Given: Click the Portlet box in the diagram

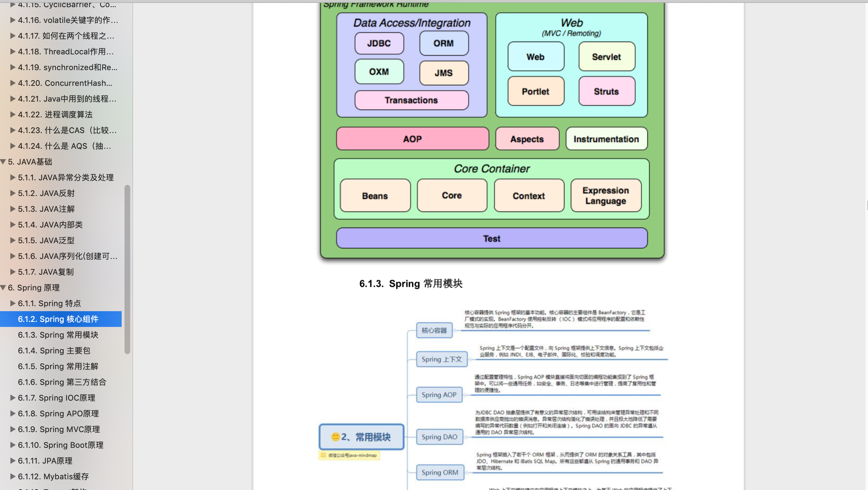Looking at the screenshot, I should (536, 91).
